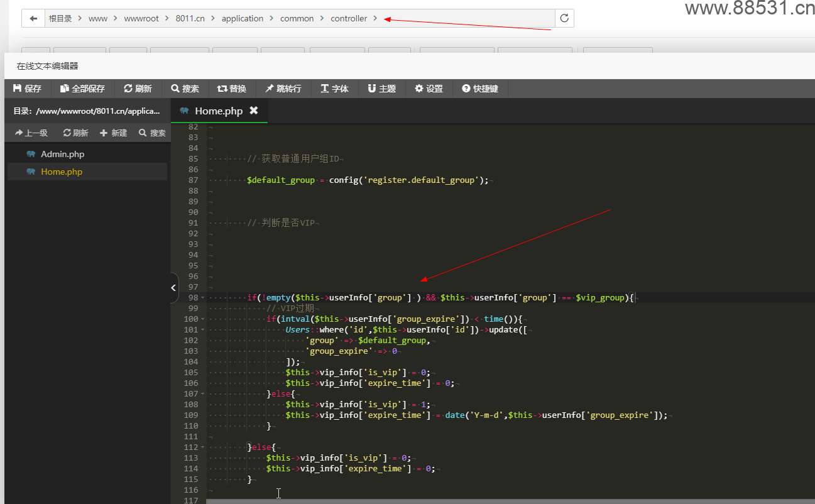
Task: Click common in the breadcrumb path
Action: [297, 18]
